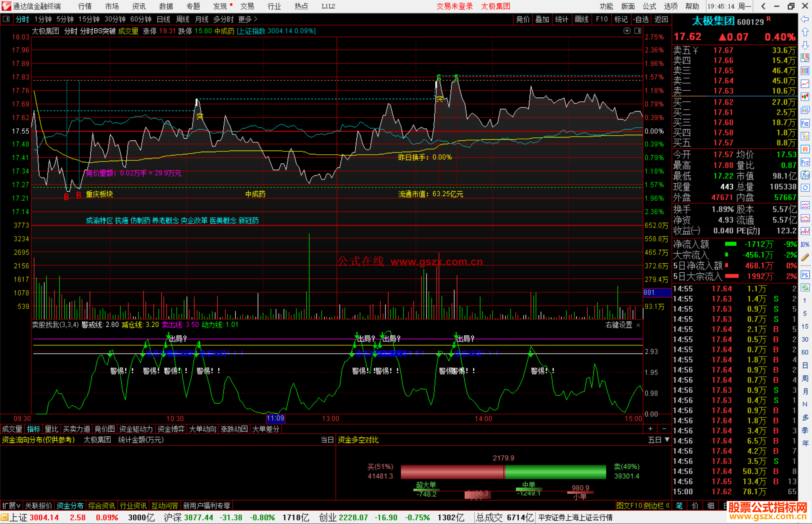The width and height of the screenshot is (812, 524).
Task: Click the Tongdaxin app logo icon
Action: (x=6, y=6)
